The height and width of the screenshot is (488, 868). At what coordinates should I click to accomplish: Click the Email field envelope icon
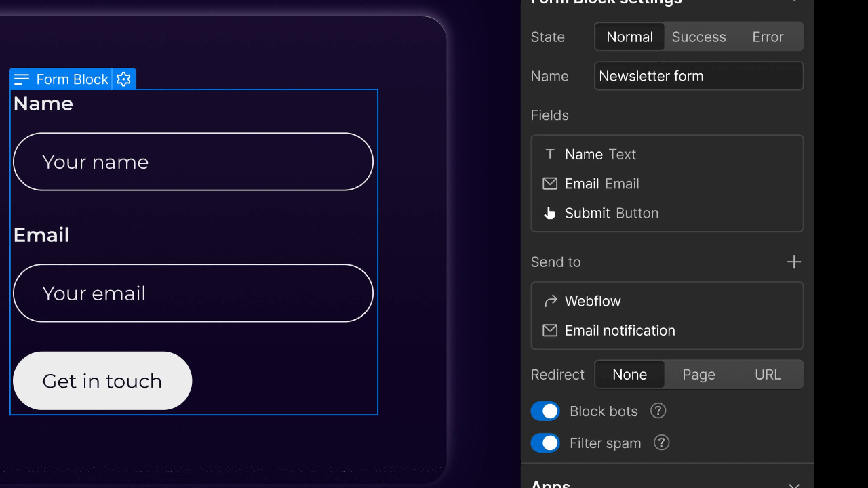tap(550, 183)
